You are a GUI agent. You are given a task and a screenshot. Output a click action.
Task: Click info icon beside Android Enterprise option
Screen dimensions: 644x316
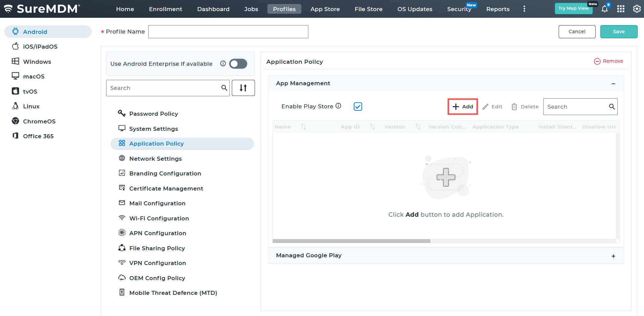[x=223, y=64]
